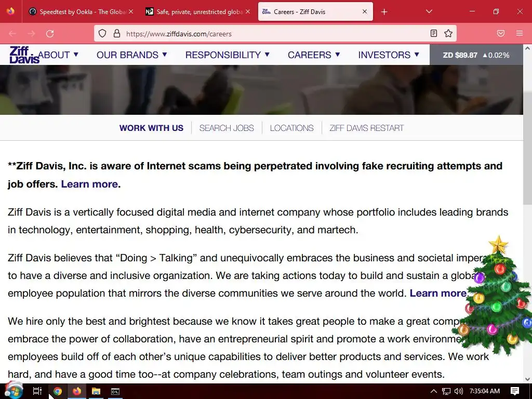Expand the INVESTORS menu
This screenshot has height=399, width=532.
coord(389,55)
